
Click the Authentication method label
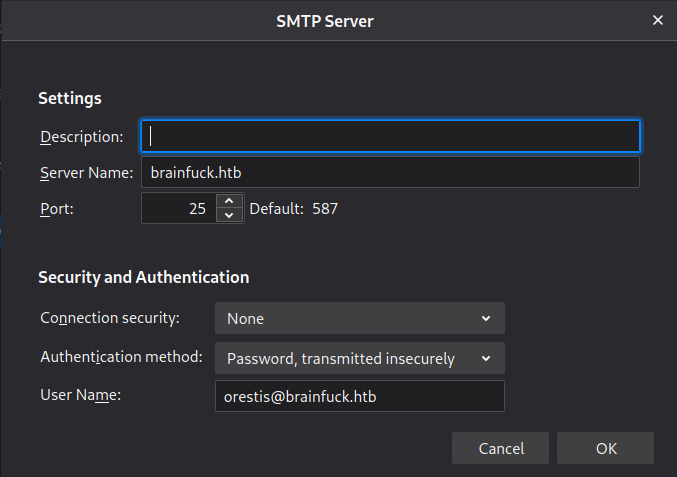pos(121,357)
